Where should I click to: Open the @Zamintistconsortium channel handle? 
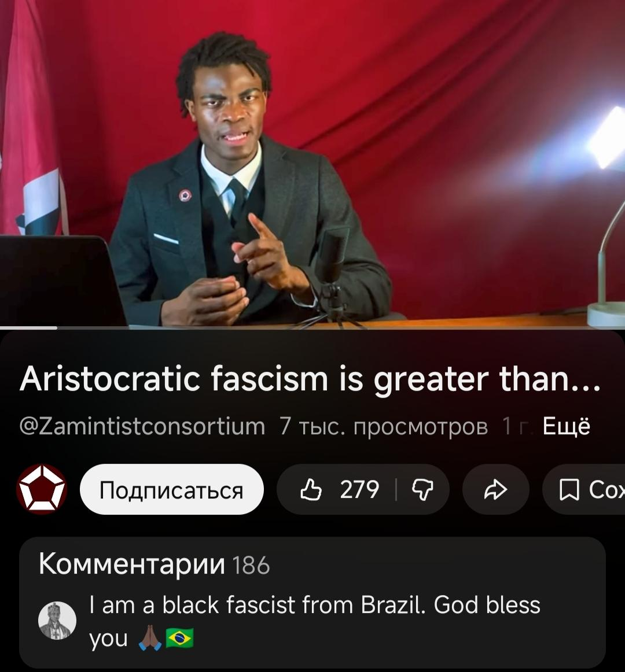point(142,426)
